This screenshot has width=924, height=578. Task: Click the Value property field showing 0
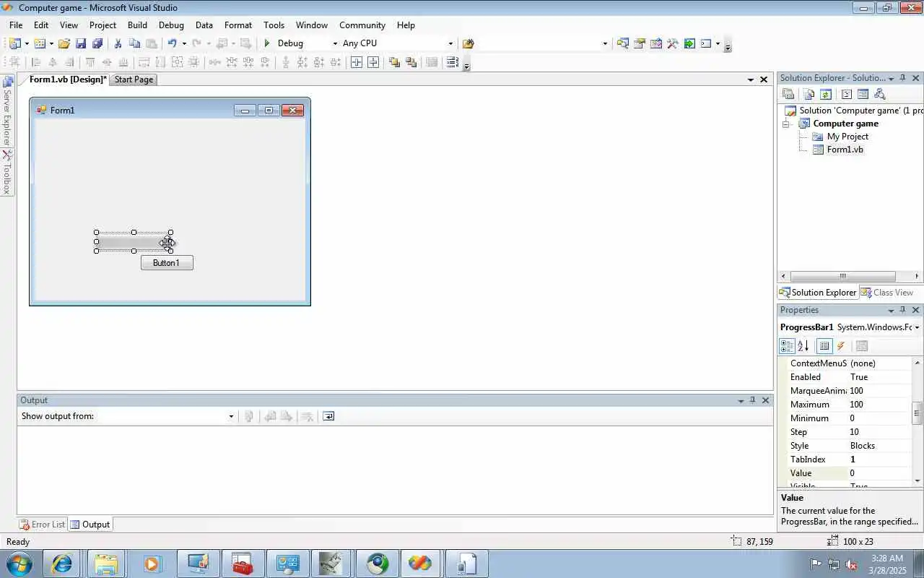(881, 473)
